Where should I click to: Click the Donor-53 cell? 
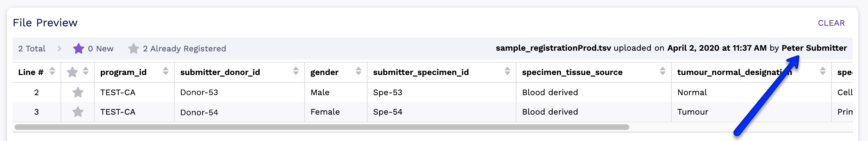[199, 92]
